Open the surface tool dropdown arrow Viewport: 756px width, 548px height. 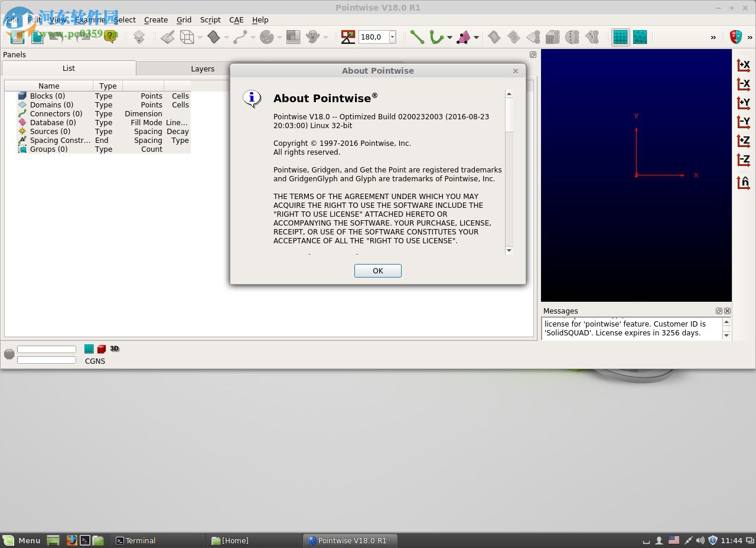click(475, 37)
